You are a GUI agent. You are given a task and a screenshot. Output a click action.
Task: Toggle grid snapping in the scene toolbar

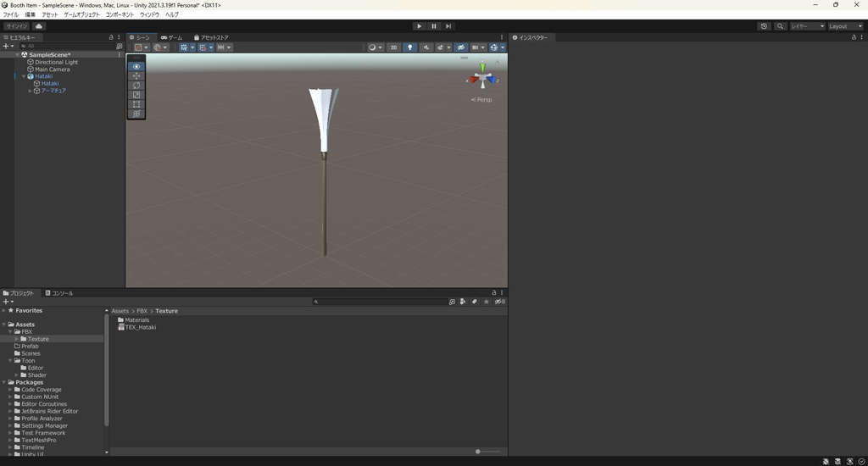pos(202,47)
